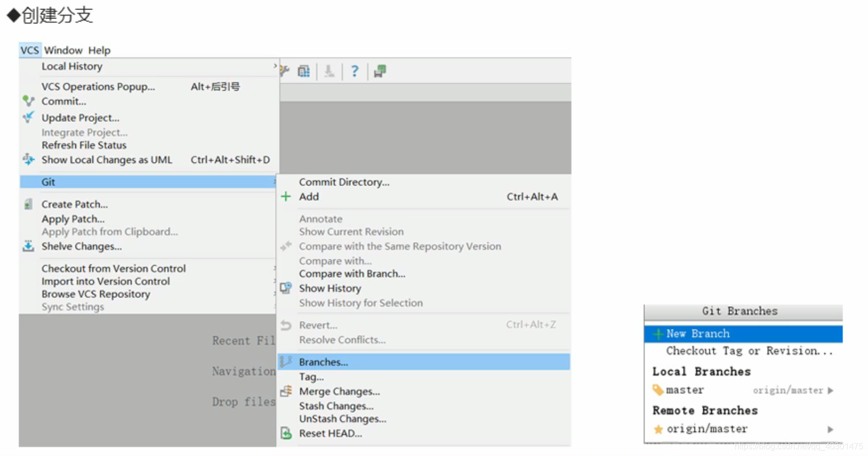Select Show Local Changes as UML

[107, 160]
